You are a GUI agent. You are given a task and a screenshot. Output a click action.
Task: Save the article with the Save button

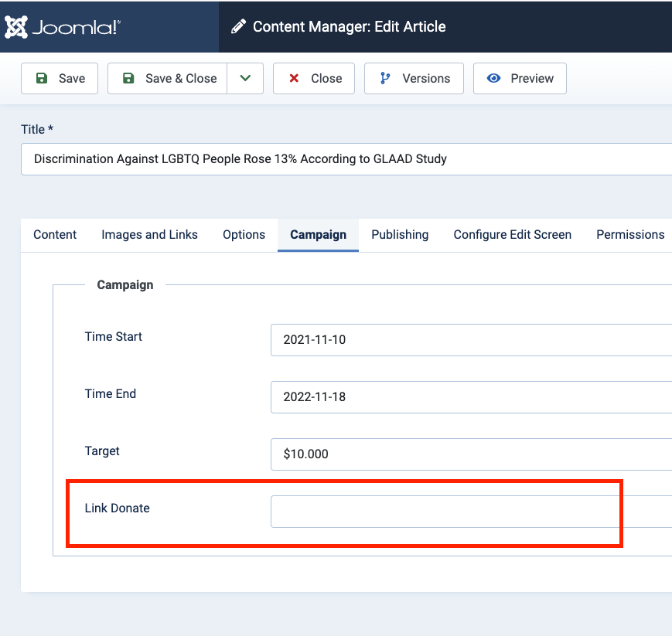60,79
